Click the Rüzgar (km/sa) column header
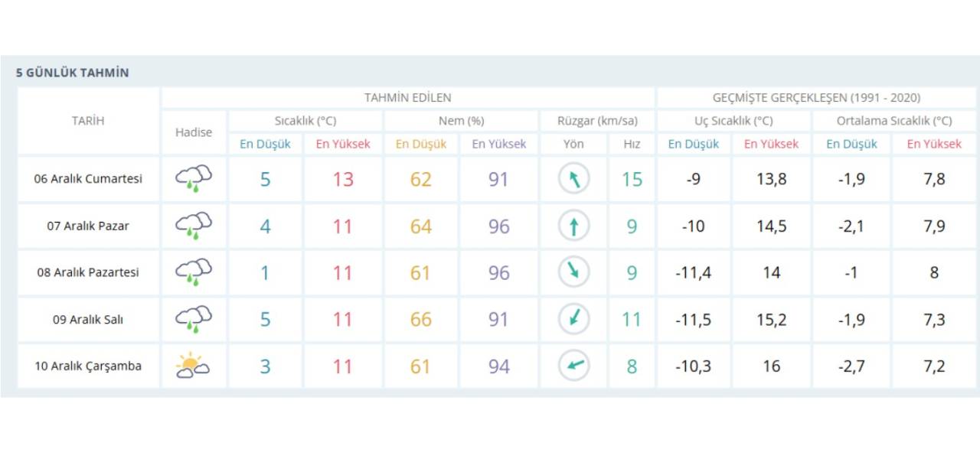Image resolution: width=980 pixels, height=459 pixels. pyautogui.click(x=598, y=121)
